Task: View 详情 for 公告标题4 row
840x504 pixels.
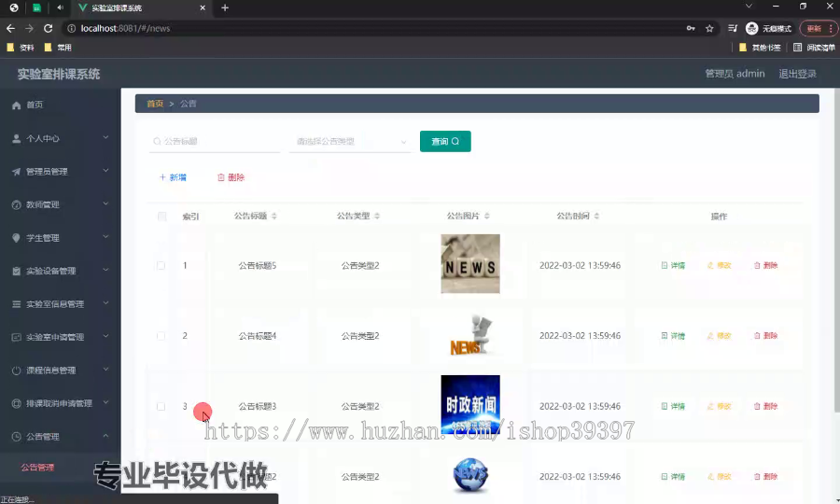Action: click(x=673, y=336)
